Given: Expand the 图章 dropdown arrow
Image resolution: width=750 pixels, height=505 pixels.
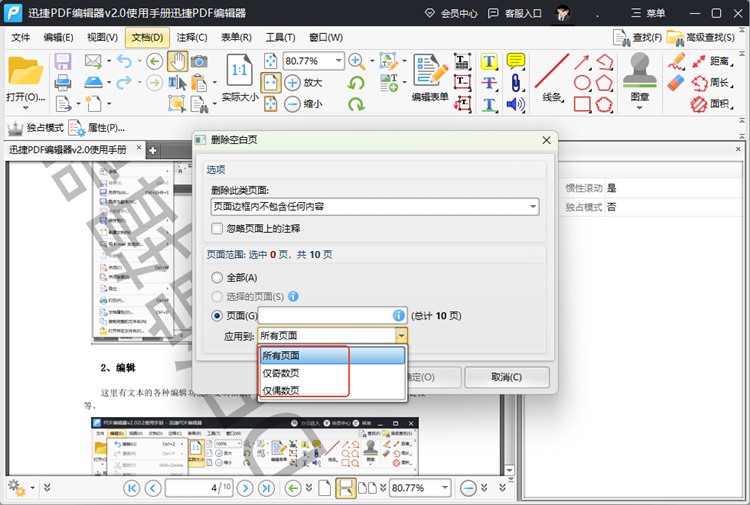Looking at the screenshot, I should point(640,108).
